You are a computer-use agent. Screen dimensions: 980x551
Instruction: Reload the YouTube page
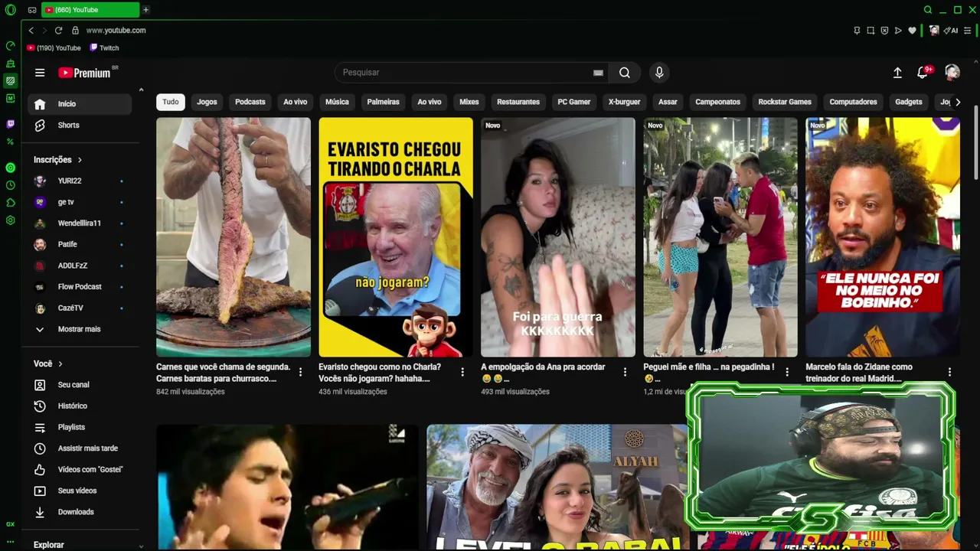tap(58, 31)
